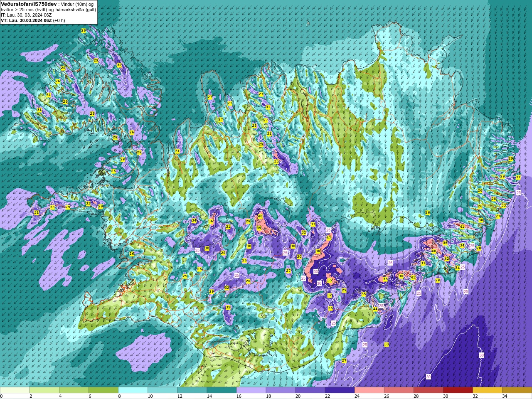Click the 0–2 m/s pale yellow legend swatch
Screen dimensions: 532x399
tap(15, 390)
